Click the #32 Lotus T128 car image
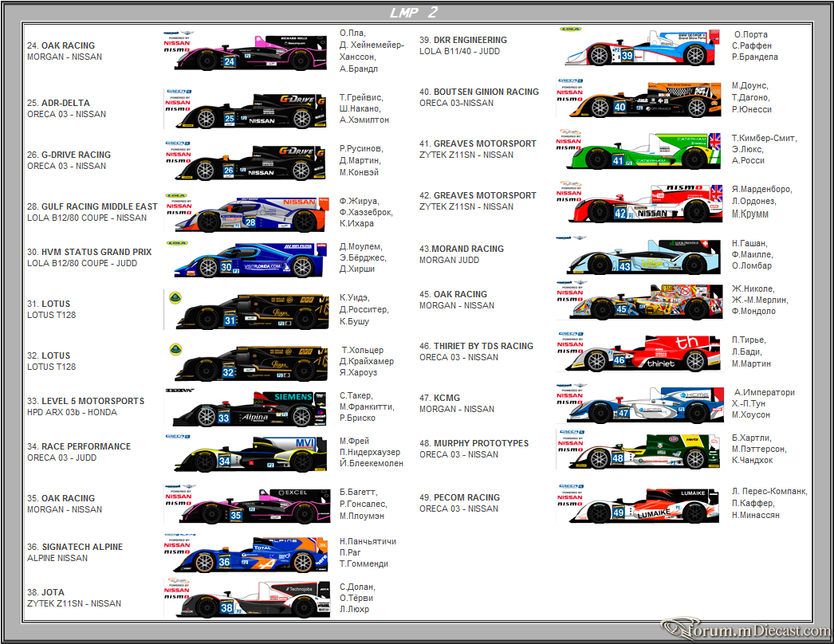The width and height of the screenshot is (834, 644). [x=252, y=363]
